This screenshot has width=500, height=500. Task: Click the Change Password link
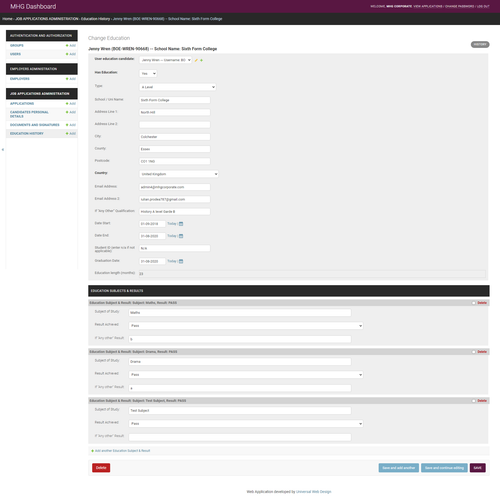460,6
